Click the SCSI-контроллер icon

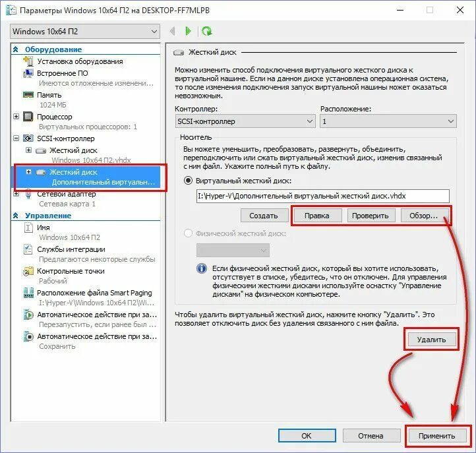click(x=28, y=138)
